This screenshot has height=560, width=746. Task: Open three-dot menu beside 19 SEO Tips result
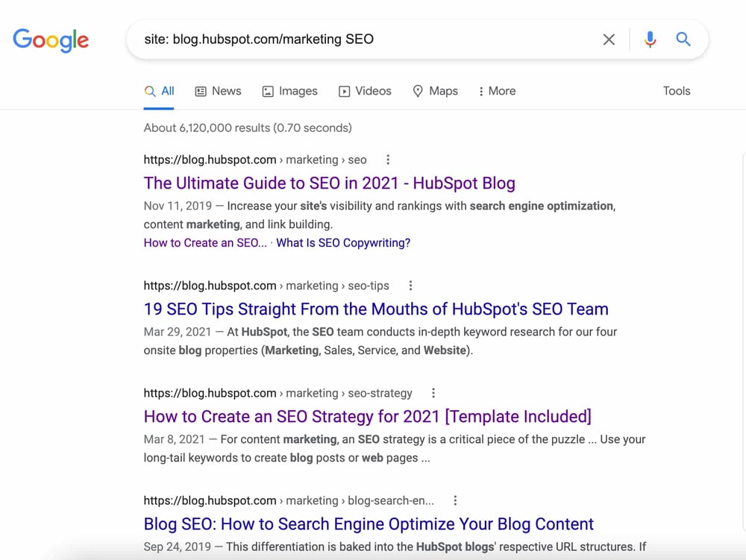[410, 286]
